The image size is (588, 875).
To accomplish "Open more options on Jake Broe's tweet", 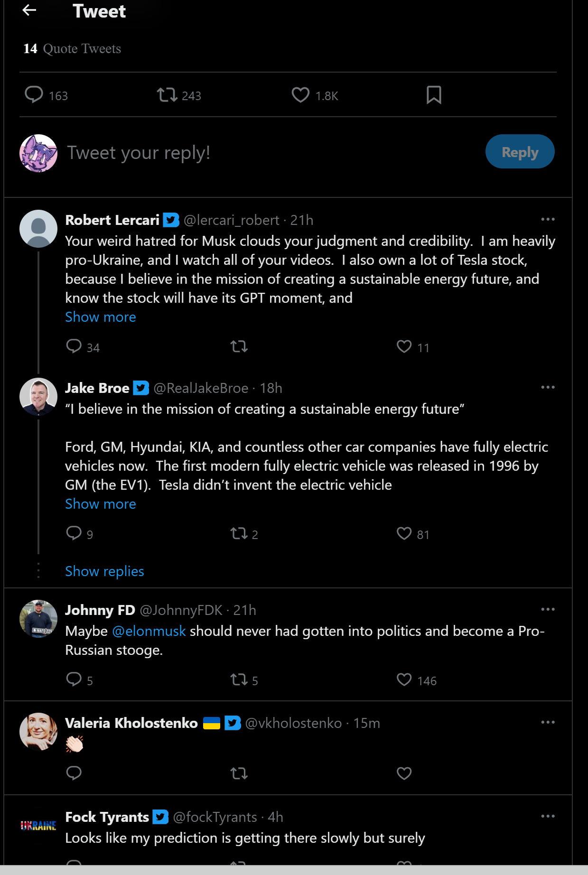I will [x=548, y=387].
